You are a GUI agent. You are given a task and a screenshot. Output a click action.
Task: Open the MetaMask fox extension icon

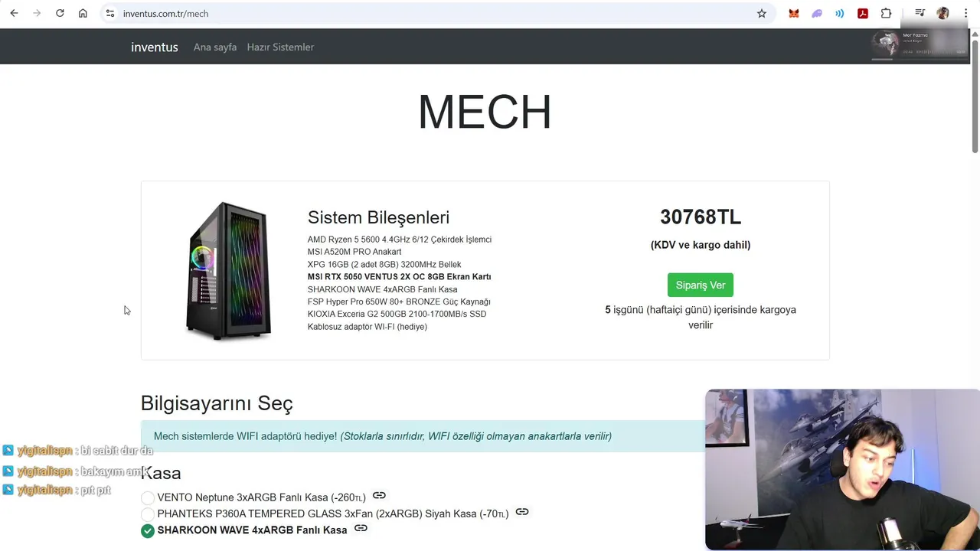[794, 13]
